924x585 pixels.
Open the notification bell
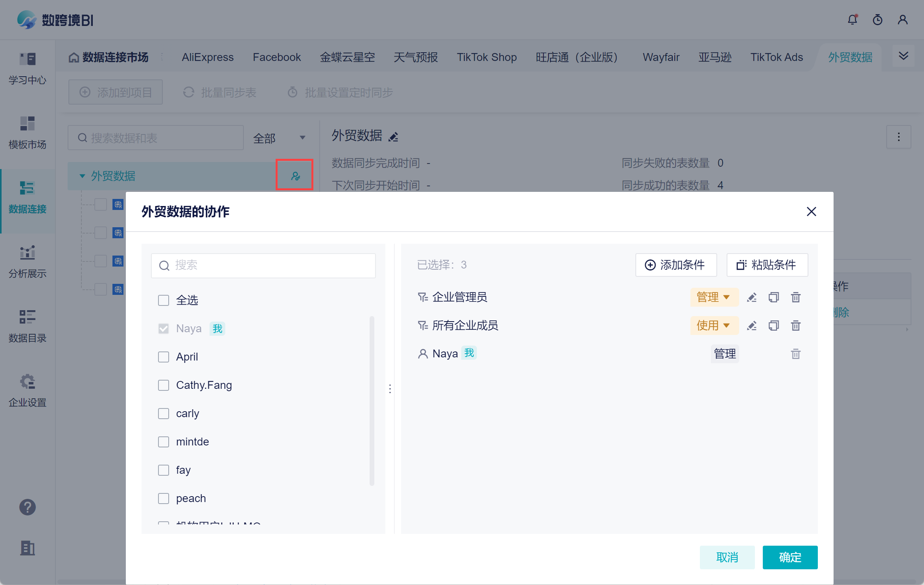coord(852,20)
